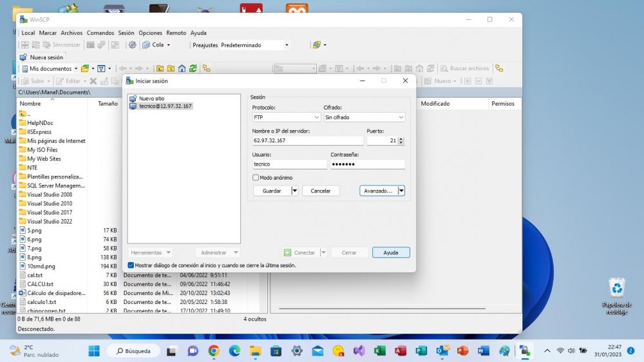Select the 10smd.png file
The image size is (644, 362).
41,266
